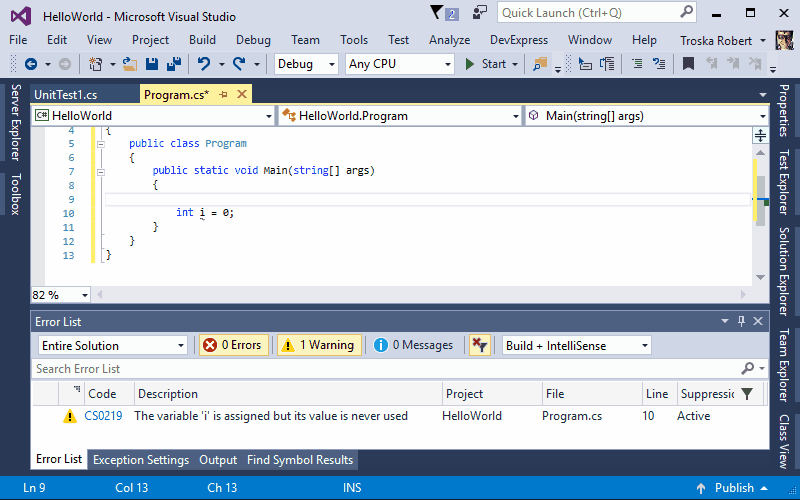Image resolution: width=800 pixels, height=500 pixels.
Task: Toggle auto hide pin on Error List
Action: click(741, 321)
